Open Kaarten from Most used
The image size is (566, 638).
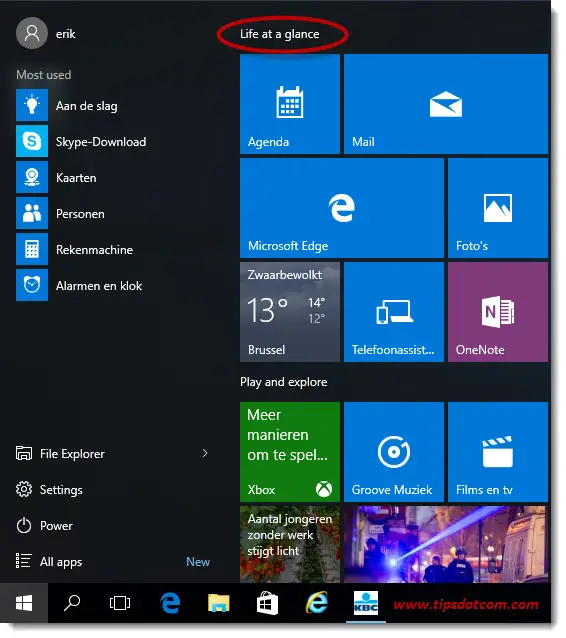tap(114, 178)
